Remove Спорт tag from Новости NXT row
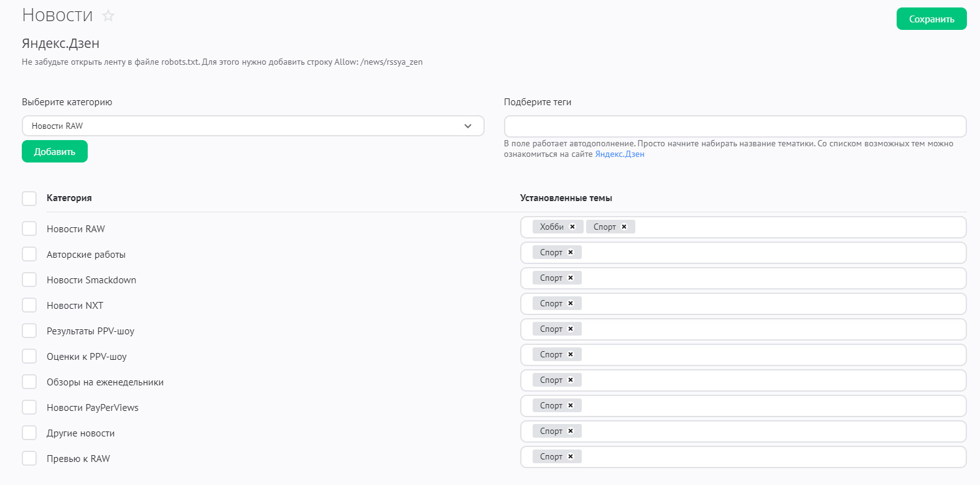Image resolution: width=980 pixels, height=485 pixels. tap(571, 303)
